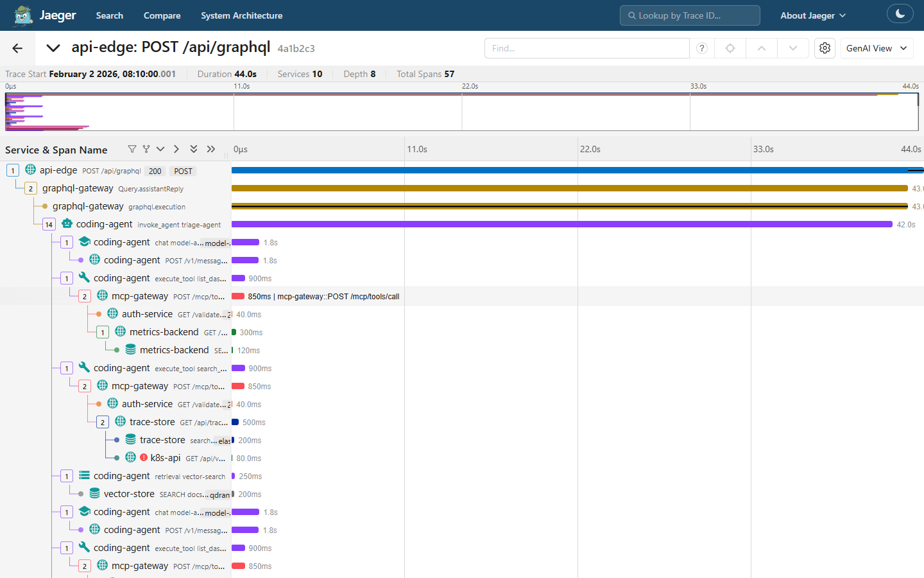Click the purple invoke_agent 42.0s bar
Viewport: 924px width, 578px height.
[x=562, y=224]
